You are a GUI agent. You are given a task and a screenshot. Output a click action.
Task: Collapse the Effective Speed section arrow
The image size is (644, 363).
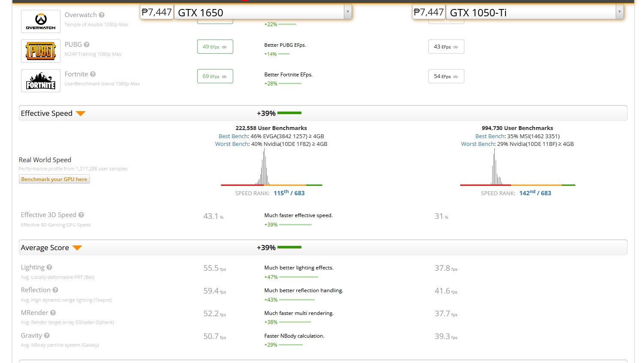pos(81,114)
